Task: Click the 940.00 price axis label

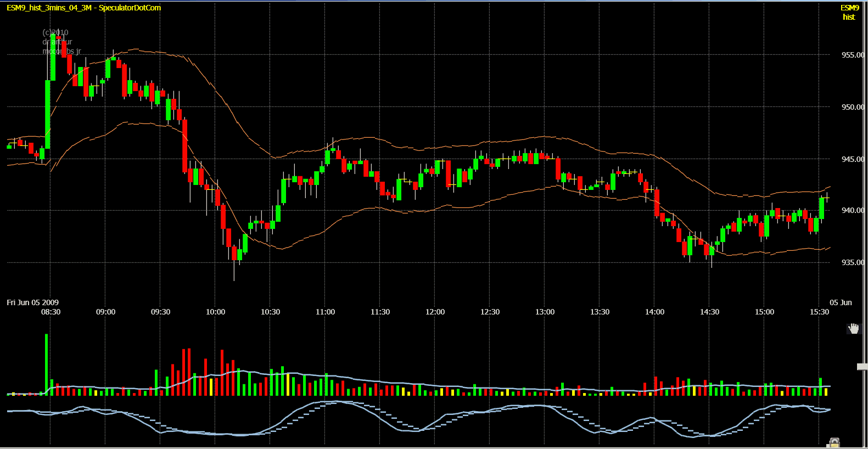Action: pos(853,210)
